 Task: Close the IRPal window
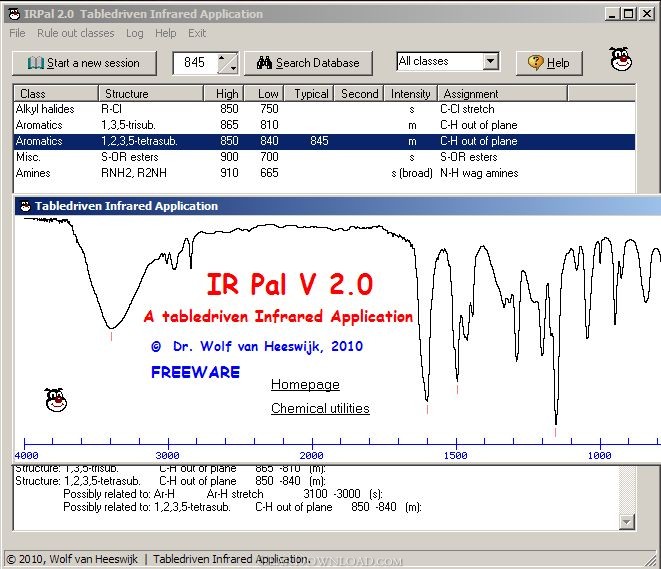pyautogui.click(x=647, y=13)
